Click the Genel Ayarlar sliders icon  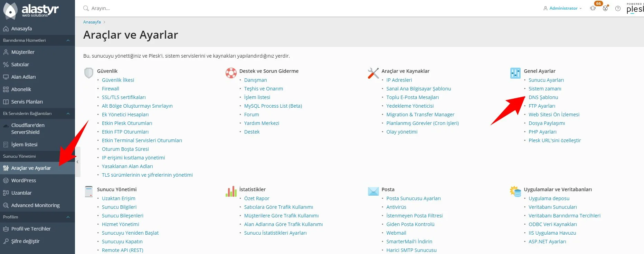pos(515,73)
